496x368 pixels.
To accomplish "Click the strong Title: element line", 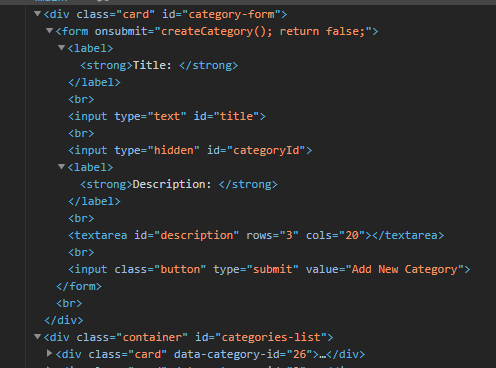I will coord(159,65).
